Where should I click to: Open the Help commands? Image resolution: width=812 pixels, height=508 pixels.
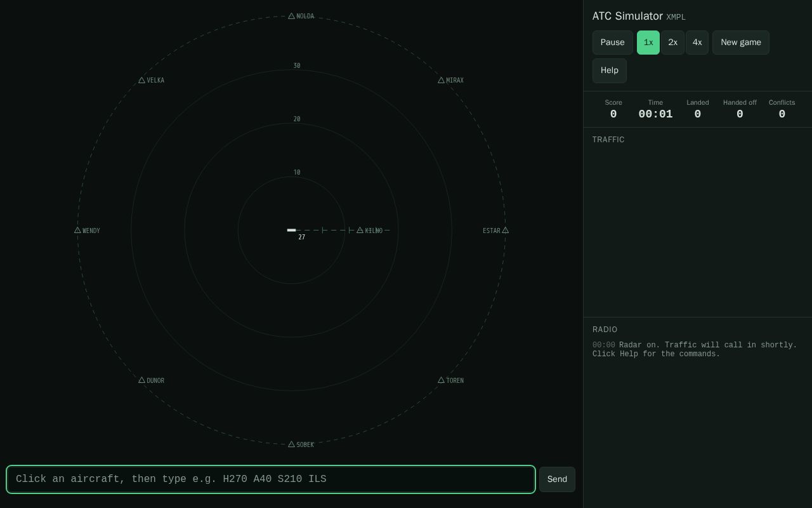pos(610,70)
